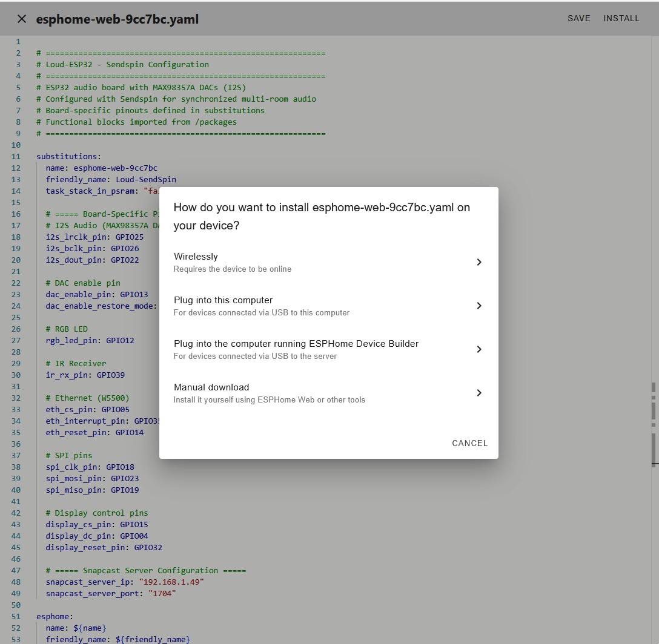
Task: Click 'spi_clk_pin: GPIO18' line
Action: click(90, 467)
